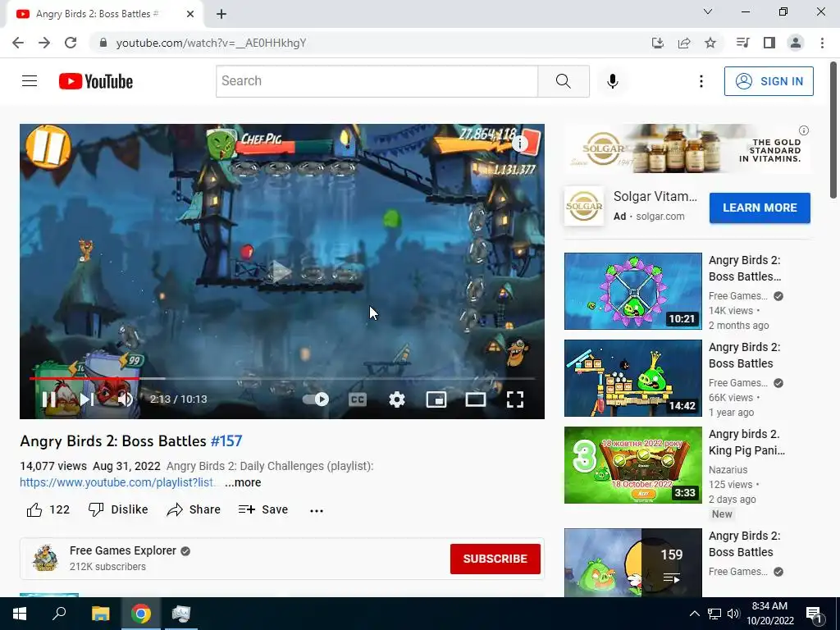Open the Chrome profile avatar
840x630 pixels.
pos(796,43)
